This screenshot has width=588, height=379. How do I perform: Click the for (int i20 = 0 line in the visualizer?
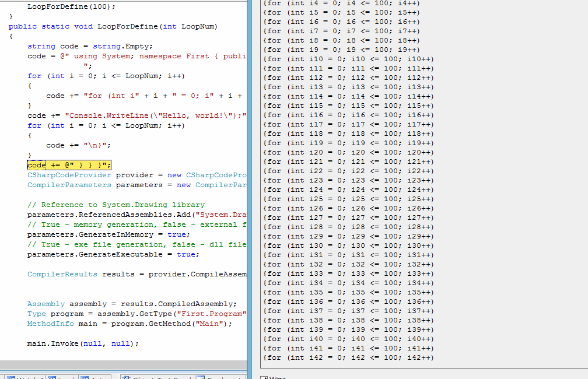(348, 152)
